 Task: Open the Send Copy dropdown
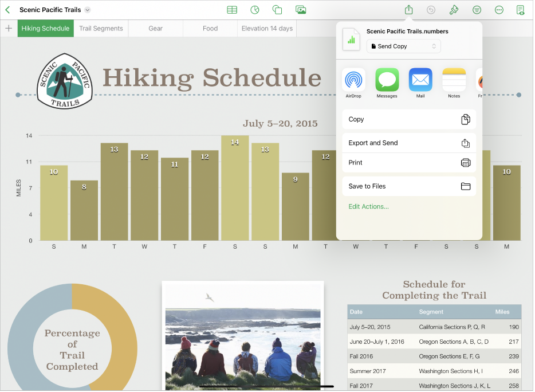403,46
